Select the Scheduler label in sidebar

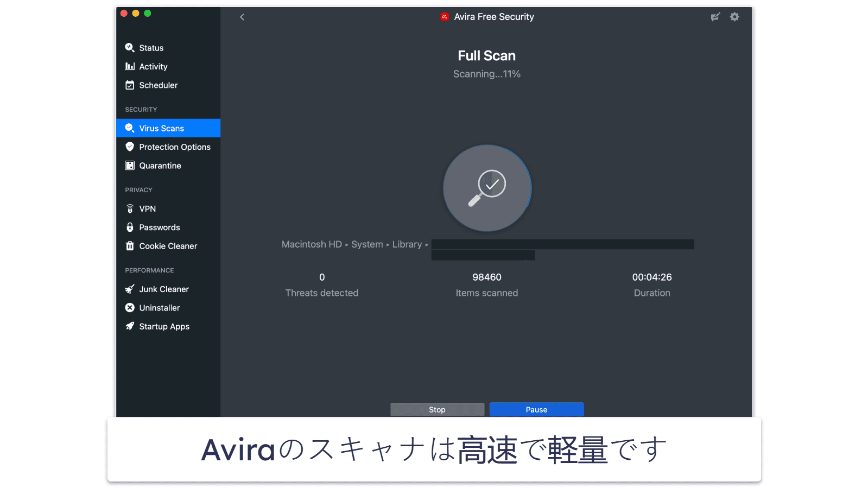[x=159, y=85]
